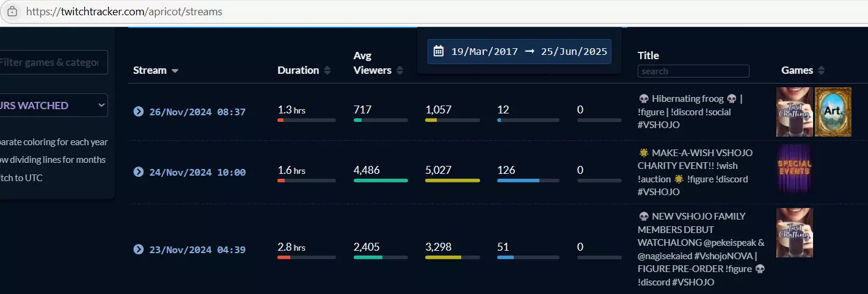Toggle separate coloring for each year
868x294 pixels.
coord(54,142)
